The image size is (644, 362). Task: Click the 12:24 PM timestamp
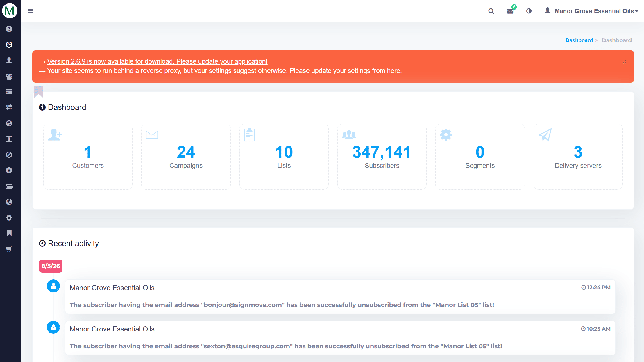[596, 288]
